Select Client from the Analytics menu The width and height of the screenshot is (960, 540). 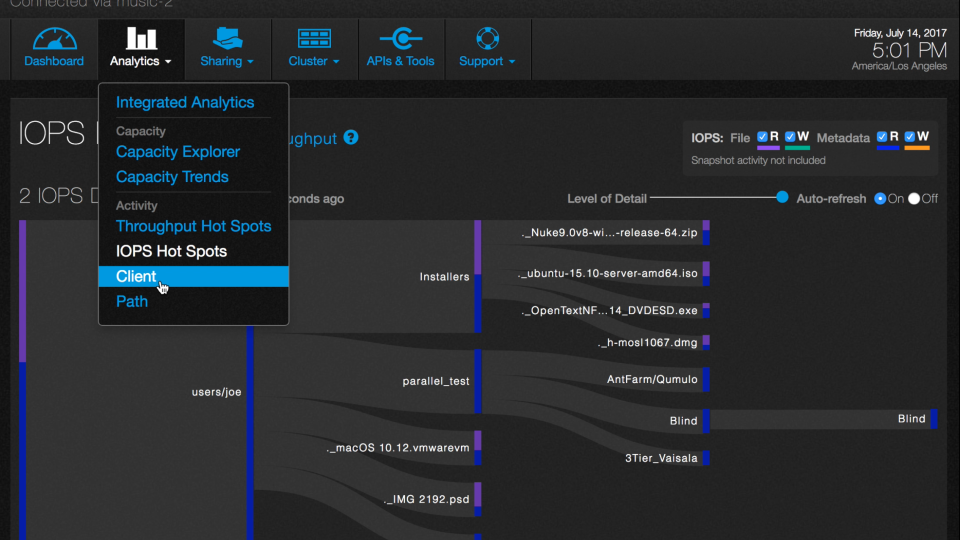(x=136, y=276)
